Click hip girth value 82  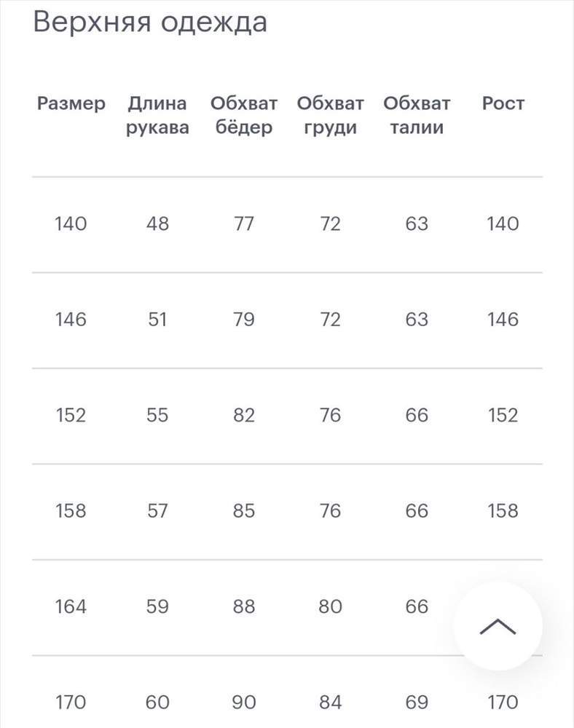click(x=244, y=415)
